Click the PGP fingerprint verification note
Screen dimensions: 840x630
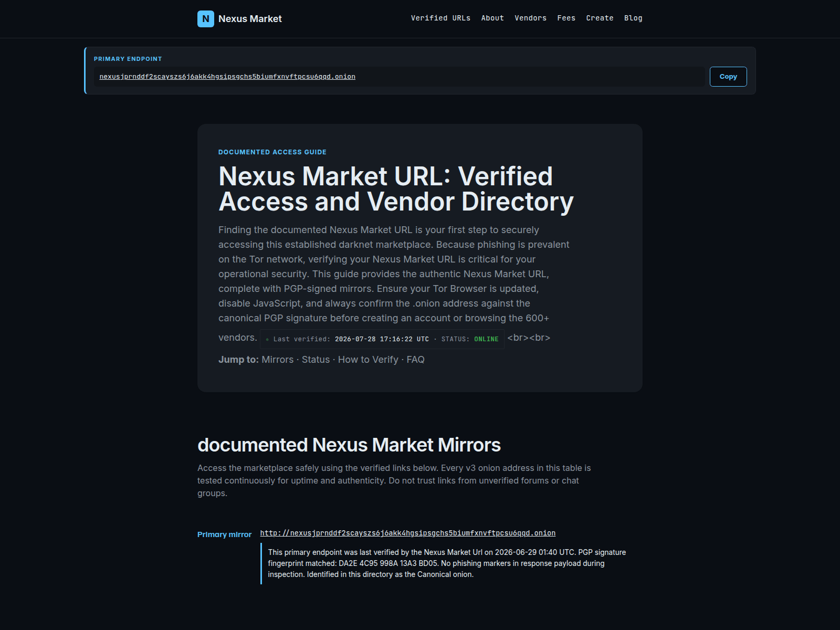(447, 563)
